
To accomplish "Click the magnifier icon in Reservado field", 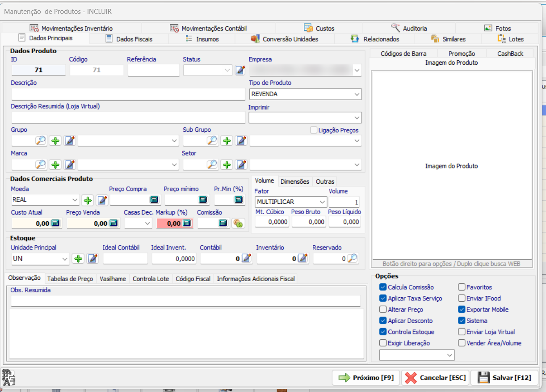I will 353,258.
